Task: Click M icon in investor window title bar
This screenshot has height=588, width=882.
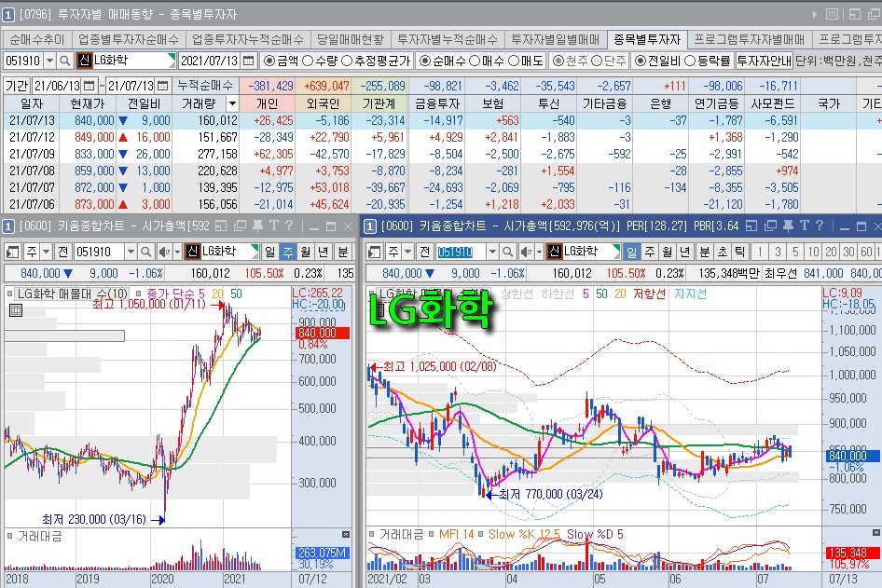Action: click(x=832, y=14)
